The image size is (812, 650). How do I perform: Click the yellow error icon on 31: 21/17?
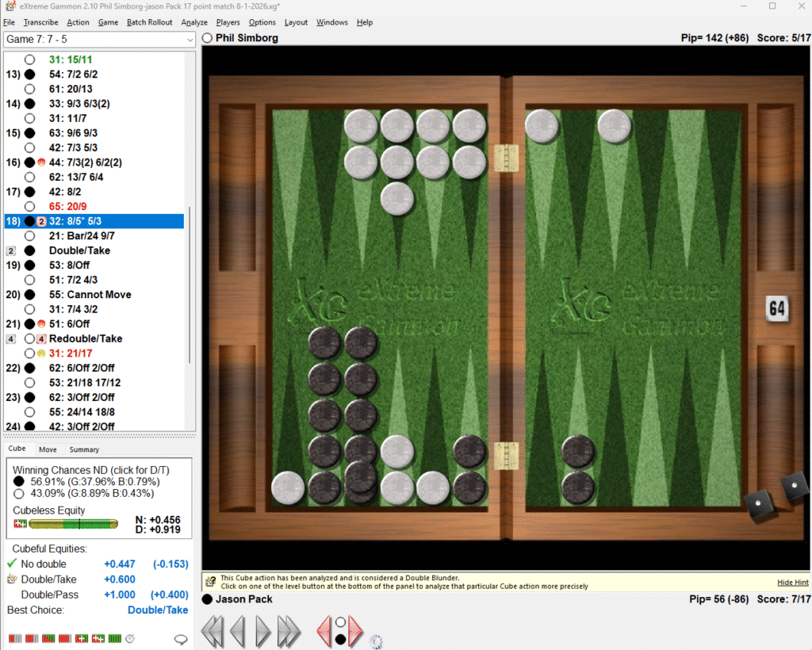tap(41, 354)
